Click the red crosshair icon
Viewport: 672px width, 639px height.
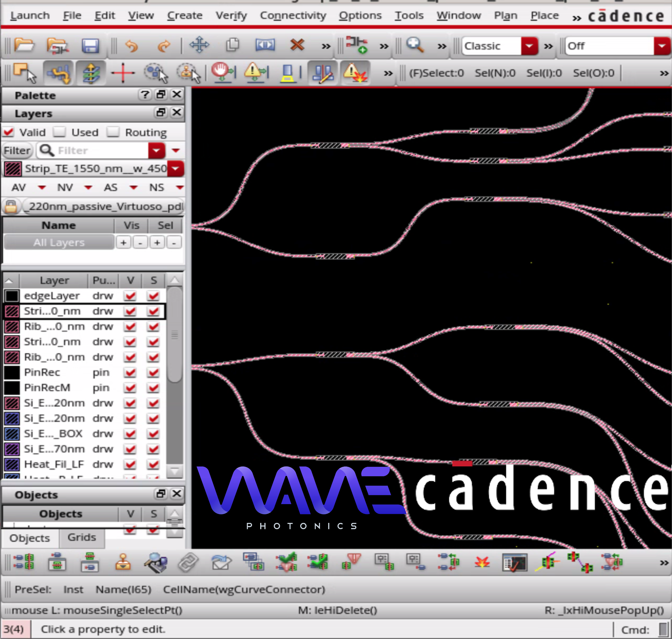123,72
